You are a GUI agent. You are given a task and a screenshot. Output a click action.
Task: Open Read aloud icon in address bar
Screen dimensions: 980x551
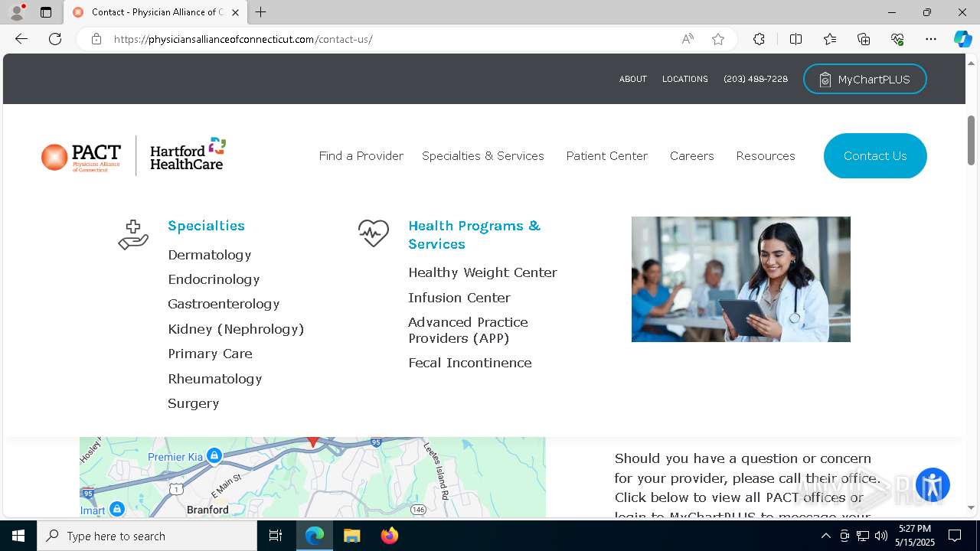pyautogui.click(x=688, y=39)
